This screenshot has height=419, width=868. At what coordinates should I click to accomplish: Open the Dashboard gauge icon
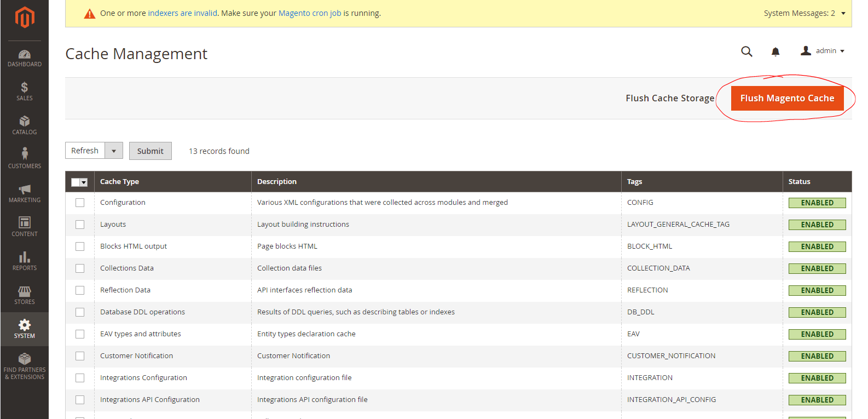pos(25,54)
